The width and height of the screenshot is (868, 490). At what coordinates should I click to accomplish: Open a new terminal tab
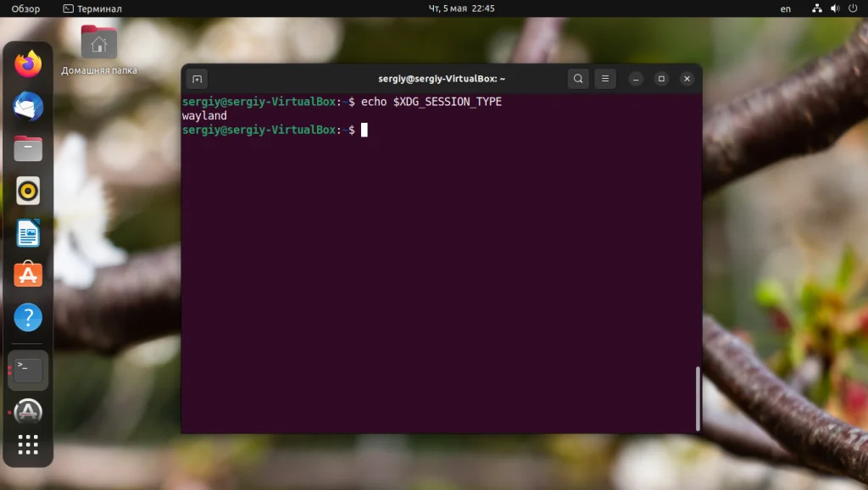click(197, 78)
